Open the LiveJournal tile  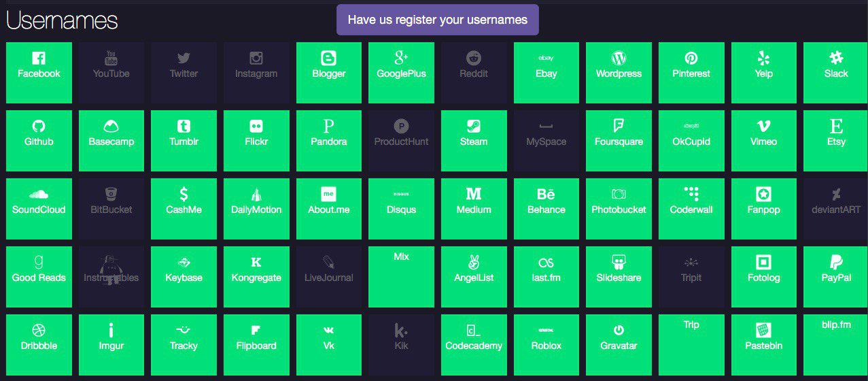(329, 277)
